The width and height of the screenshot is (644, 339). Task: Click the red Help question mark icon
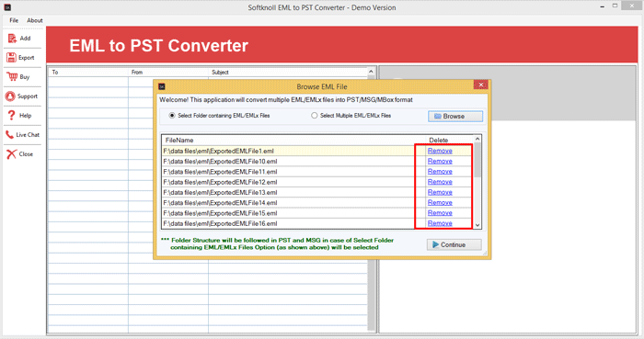(x=11, y=116)
